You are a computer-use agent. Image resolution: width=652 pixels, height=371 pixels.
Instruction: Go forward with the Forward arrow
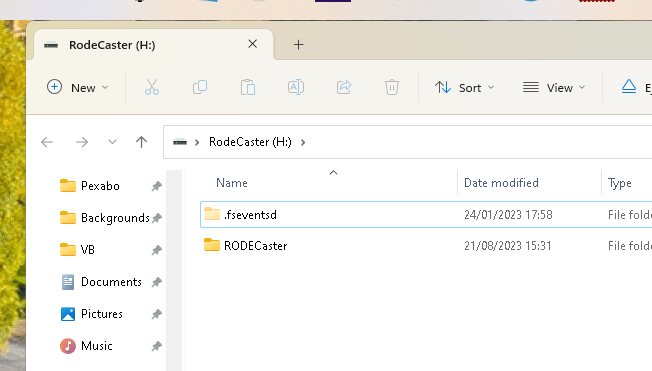(x=82, y=142)
